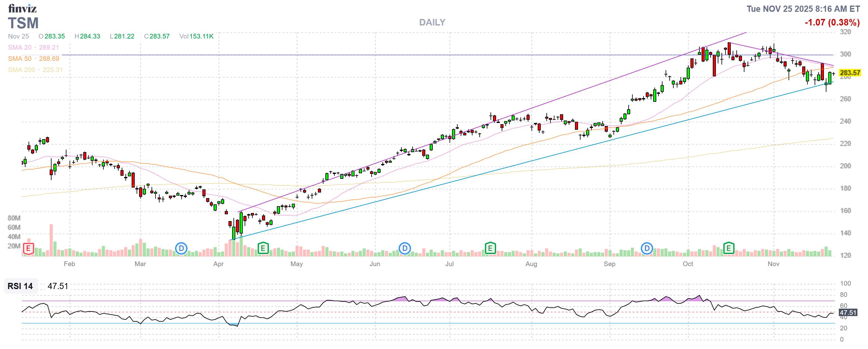
Task: Click the Nov 25 date label for options
Action: [19, 36]
